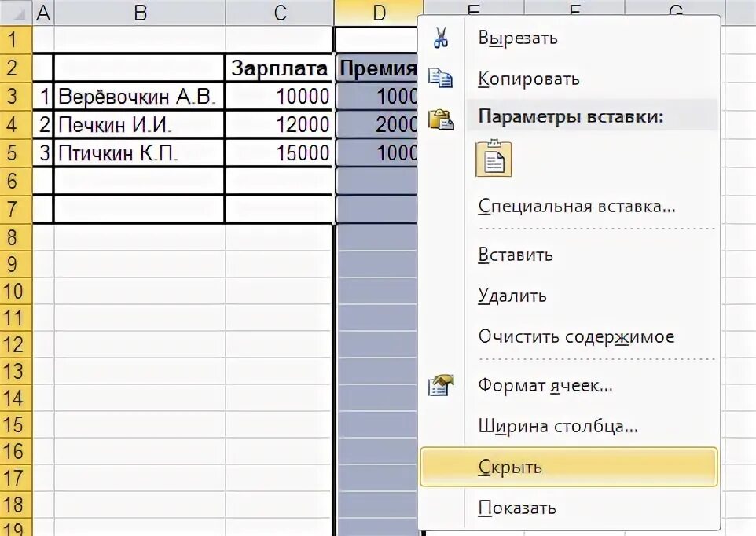Click salary cell 15000
The width and height of the screenshot is (756, 536).
[x=279, y=152]
